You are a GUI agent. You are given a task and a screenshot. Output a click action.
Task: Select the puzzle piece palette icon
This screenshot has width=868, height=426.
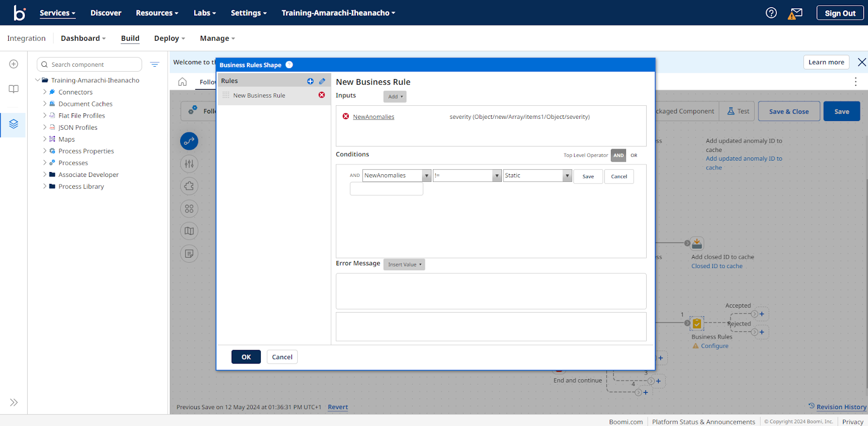(189, 186)
